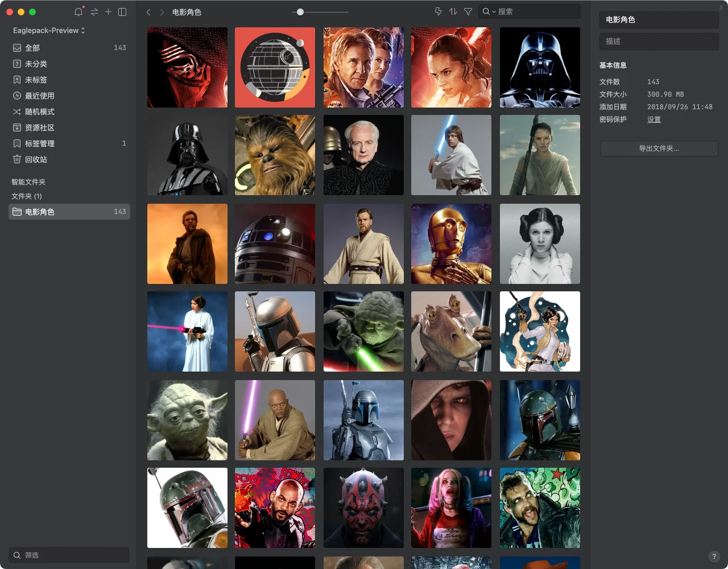Open the filter funnel icon

point(468,11)
